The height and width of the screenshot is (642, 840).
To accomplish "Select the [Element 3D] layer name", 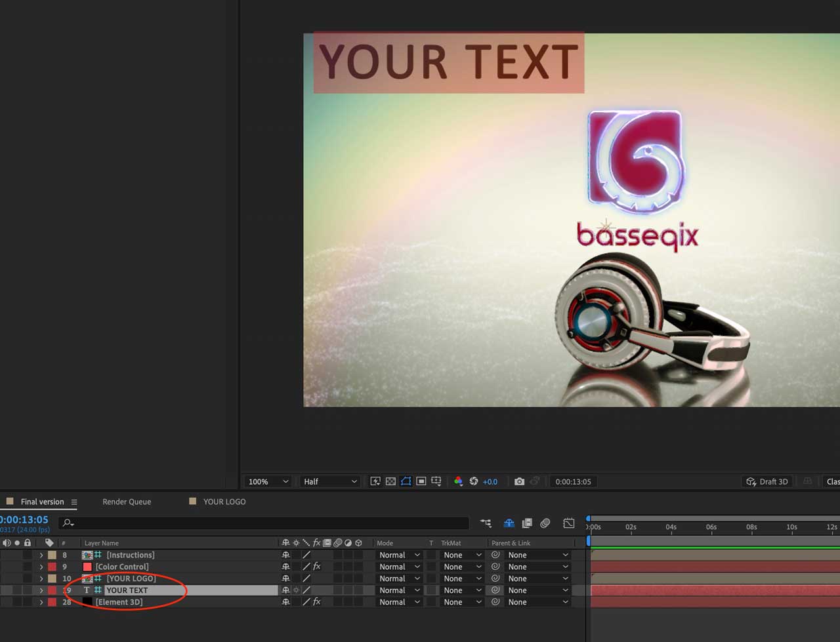I will (x=119, y=602).
